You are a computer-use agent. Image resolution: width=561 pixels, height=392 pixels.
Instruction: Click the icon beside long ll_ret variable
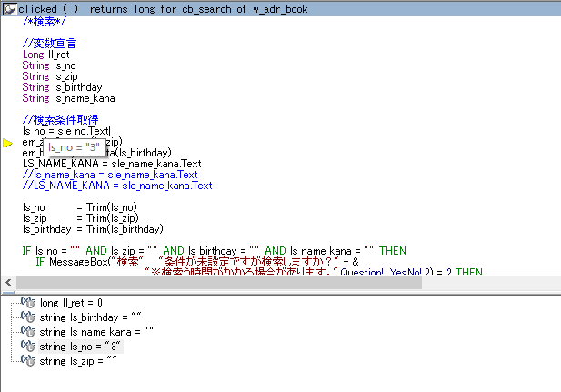pos(28,302)
